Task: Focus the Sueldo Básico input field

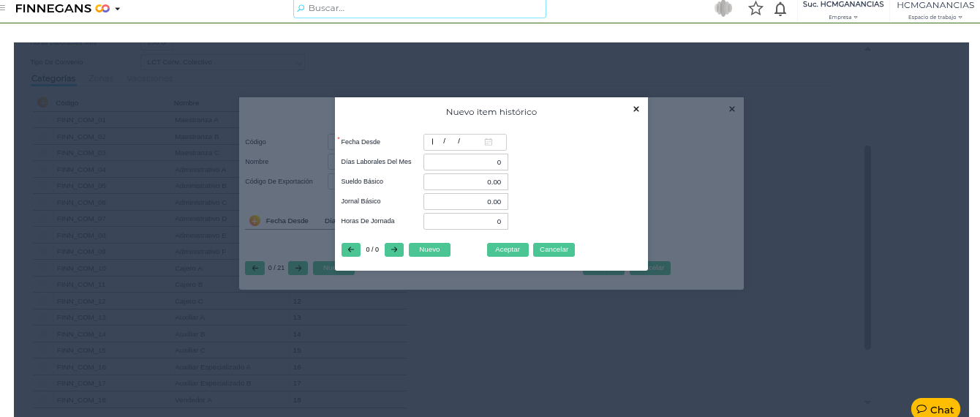Action: coord(465,181)
